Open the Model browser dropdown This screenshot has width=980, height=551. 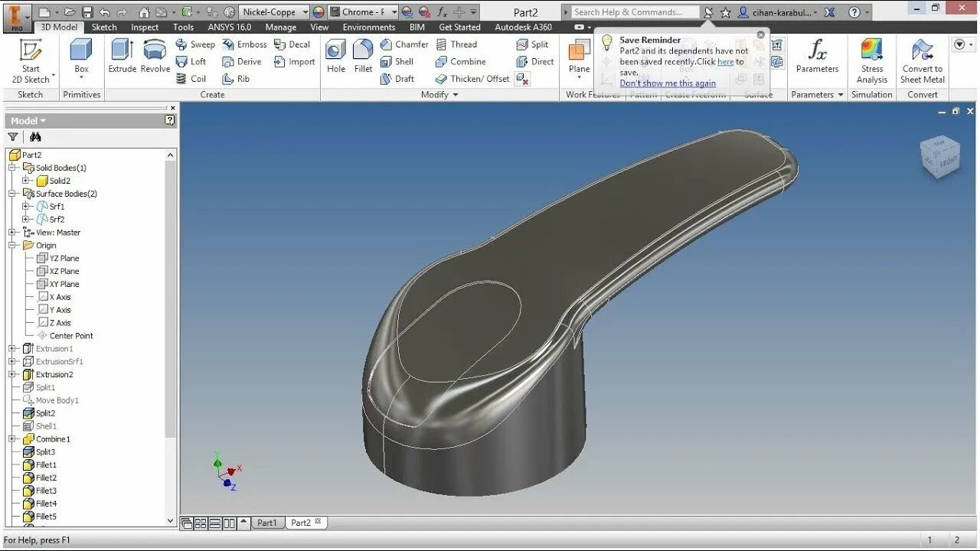[x=28, y=120]
